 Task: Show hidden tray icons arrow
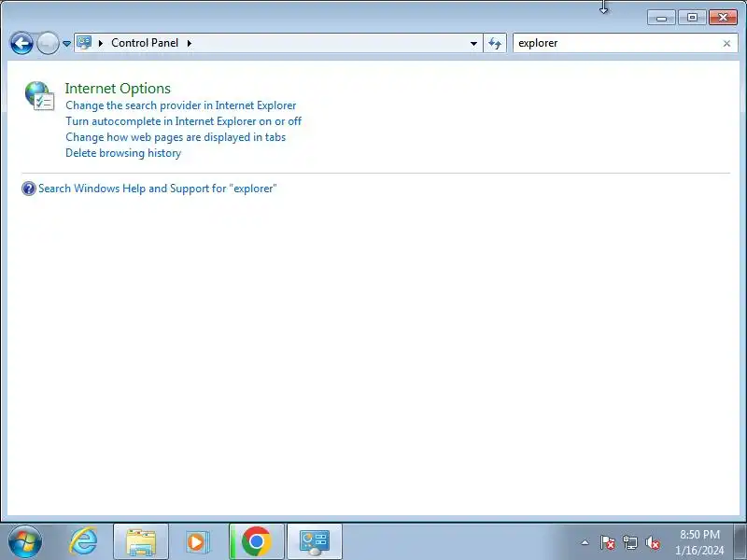585,542
